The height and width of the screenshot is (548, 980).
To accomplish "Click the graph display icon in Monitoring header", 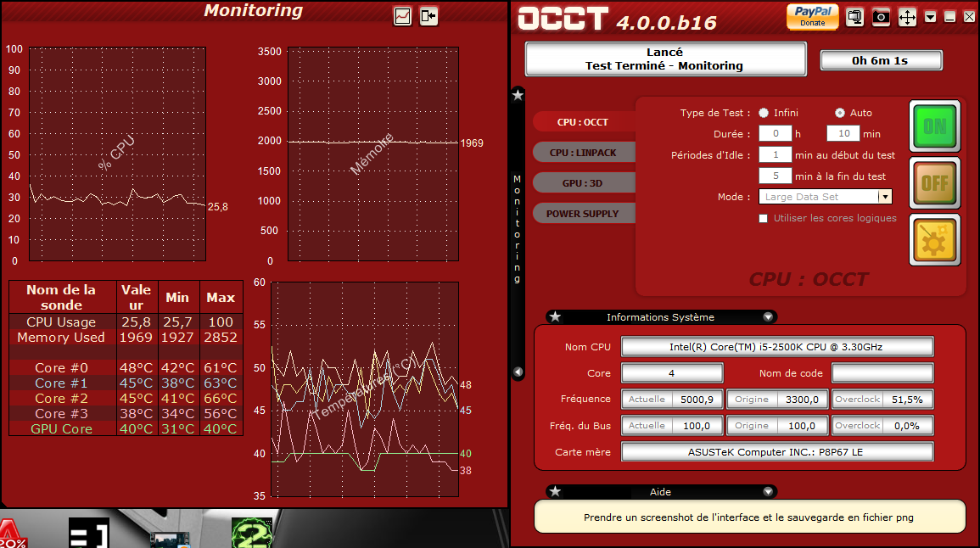I will 402,16.
